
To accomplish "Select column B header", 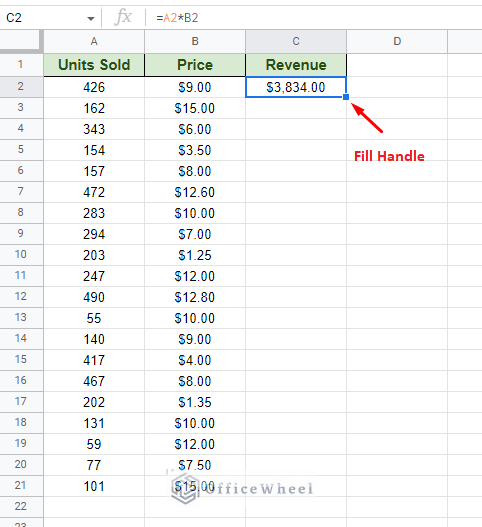I will [195, 41].
